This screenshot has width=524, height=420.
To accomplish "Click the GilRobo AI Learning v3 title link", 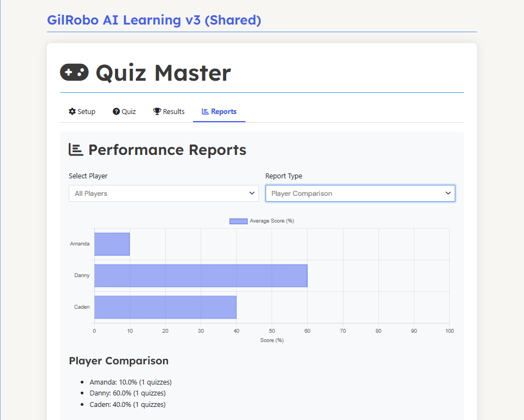I will pos(154,20).
